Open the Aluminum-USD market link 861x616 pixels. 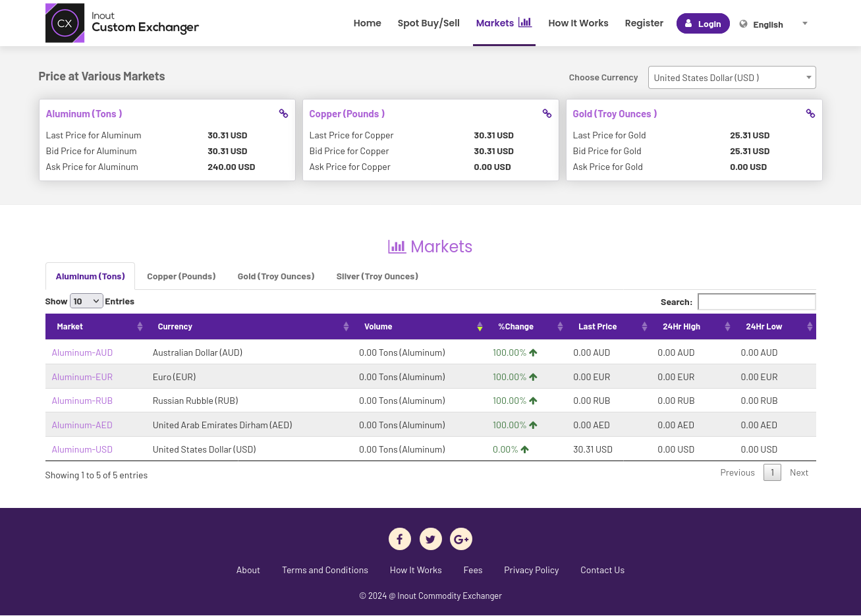(x=82, y=449)
